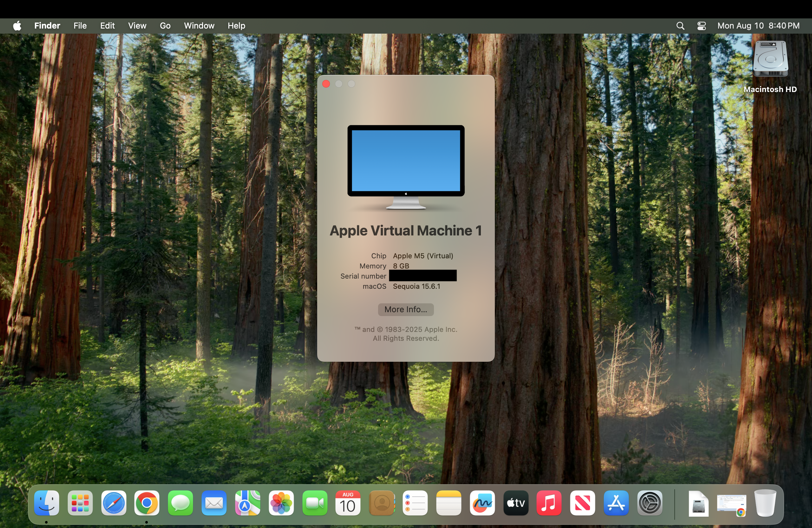The image size is (812, 528).
Task: Open Music app in the Dock
Action: pyautogui.click(x=549, y=503)
